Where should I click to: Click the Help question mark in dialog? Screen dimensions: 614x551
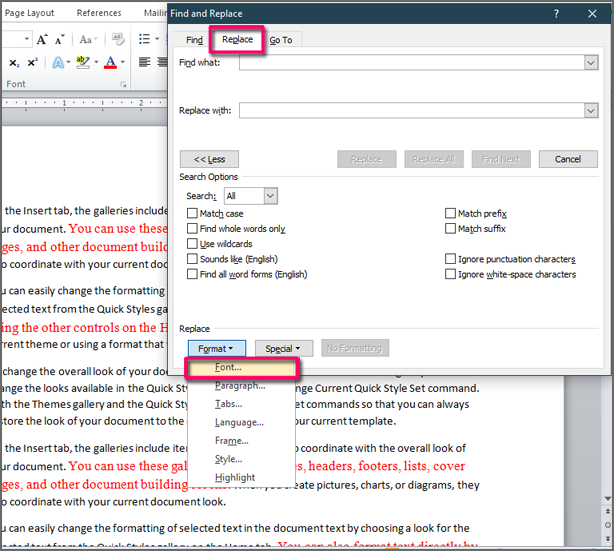(556, 14)
